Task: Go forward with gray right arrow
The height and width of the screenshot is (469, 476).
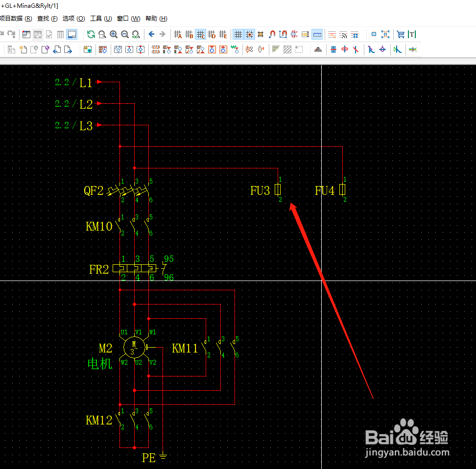Action: pos(163,34)
